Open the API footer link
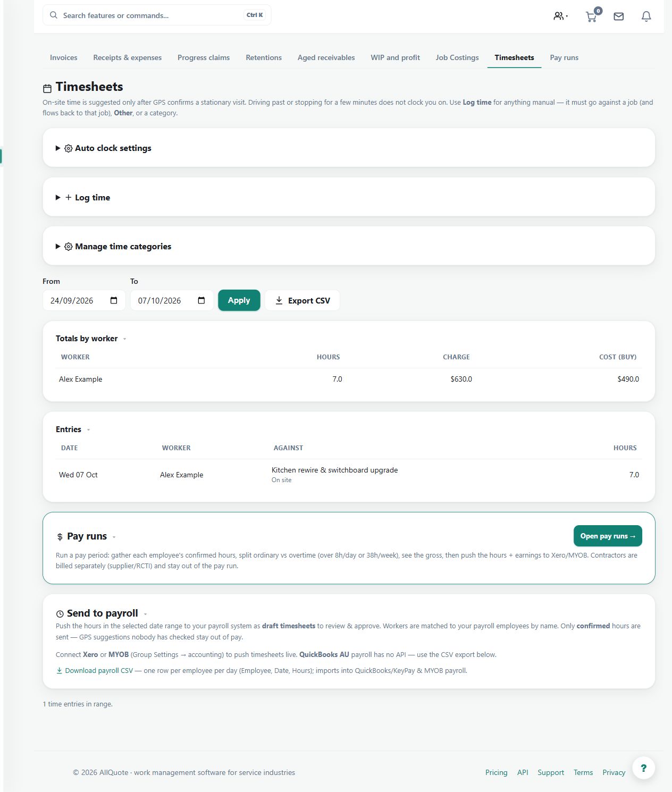Screen dimensions: 672x792 point(523,772)
